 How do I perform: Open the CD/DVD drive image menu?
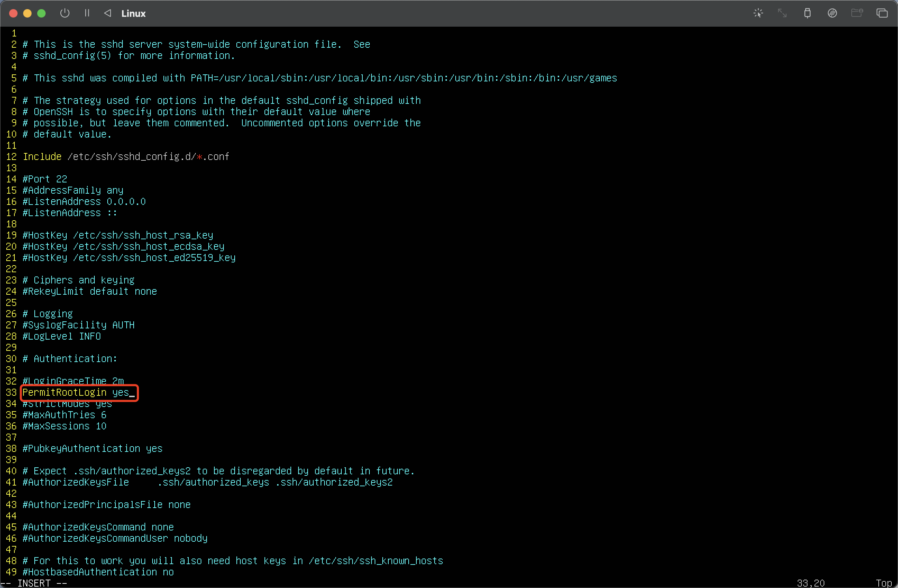coord(832,13)
